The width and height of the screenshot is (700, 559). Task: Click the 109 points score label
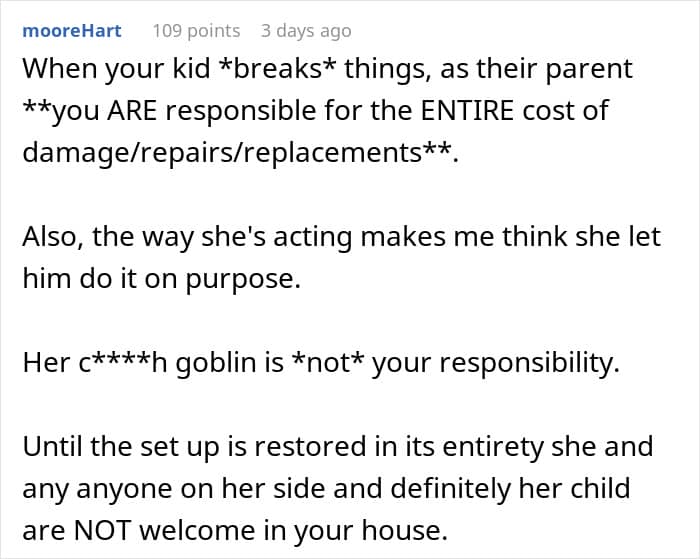tap(196, 31)
